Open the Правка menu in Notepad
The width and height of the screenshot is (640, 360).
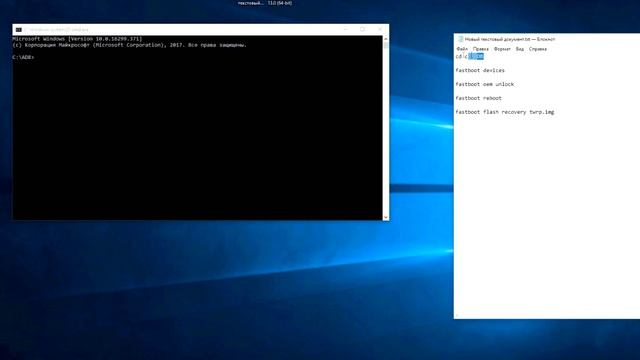point(480,49)
